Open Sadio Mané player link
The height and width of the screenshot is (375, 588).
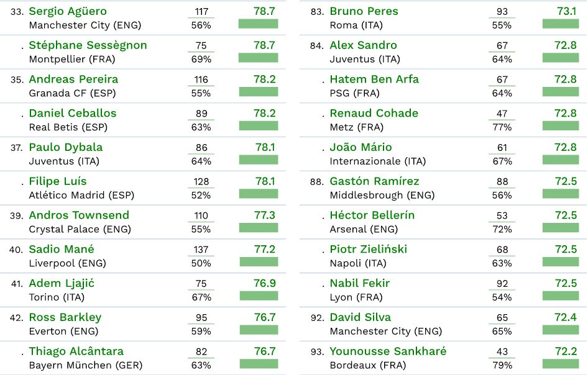[62, 249]
